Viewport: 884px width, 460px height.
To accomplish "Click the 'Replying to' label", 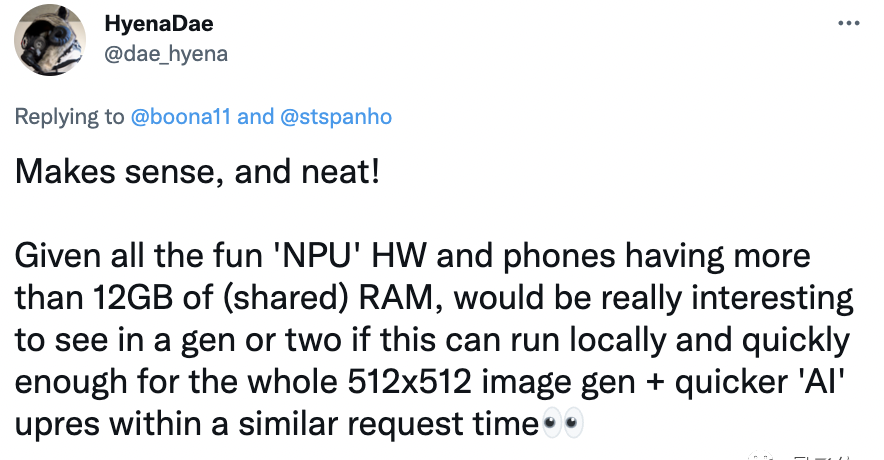I will pos(69,117).
